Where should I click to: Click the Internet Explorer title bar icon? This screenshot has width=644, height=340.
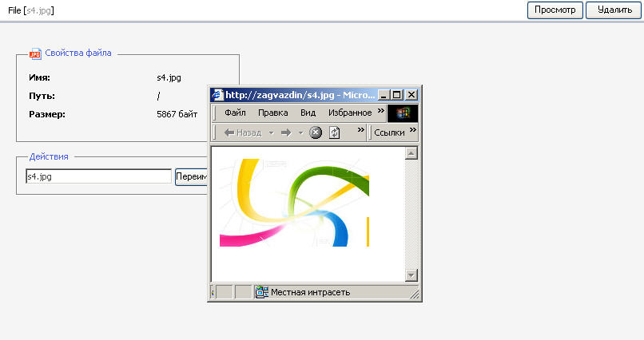(217, 94)
